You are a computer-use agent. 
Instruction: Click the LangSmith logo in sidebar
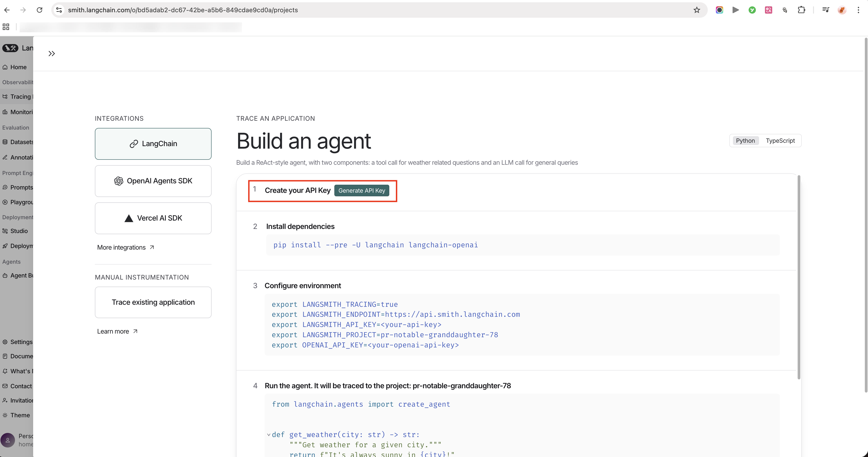[10, 48]
